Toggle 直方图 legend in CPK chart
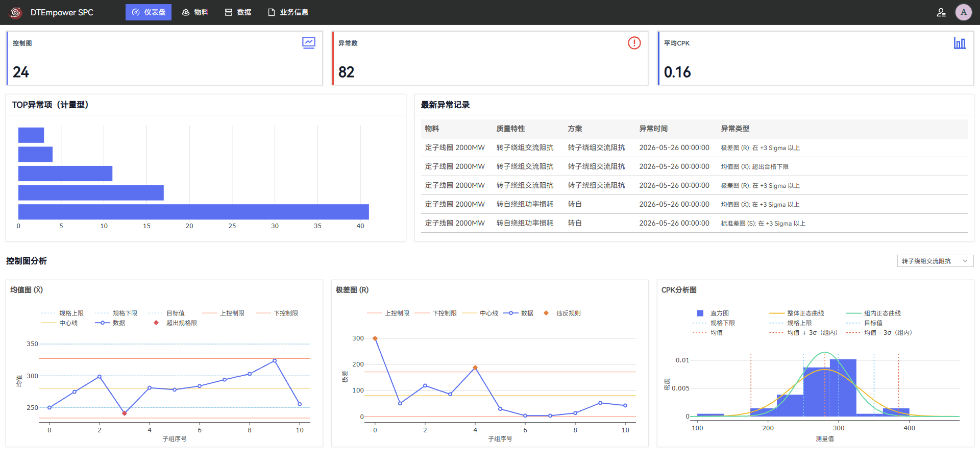This screenshot has width=980, height=465. tap(713, 313)
